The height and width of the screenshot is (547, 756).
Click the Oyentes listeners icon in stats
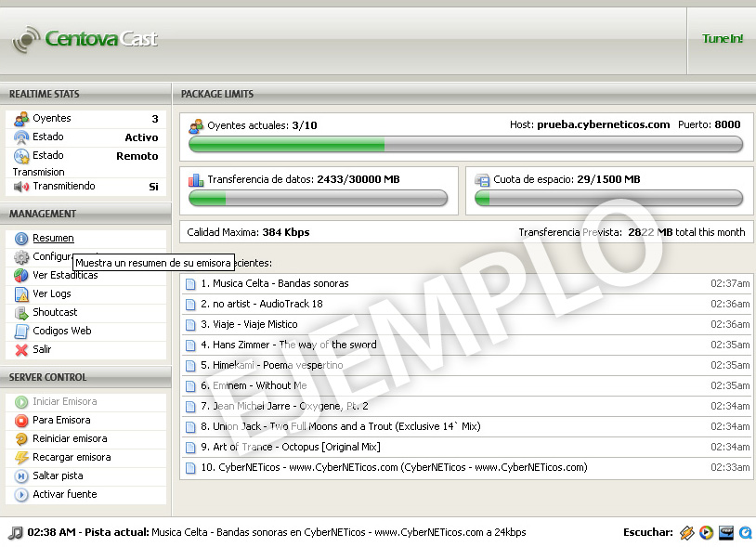pyautogui.click(x=21, y=119)
